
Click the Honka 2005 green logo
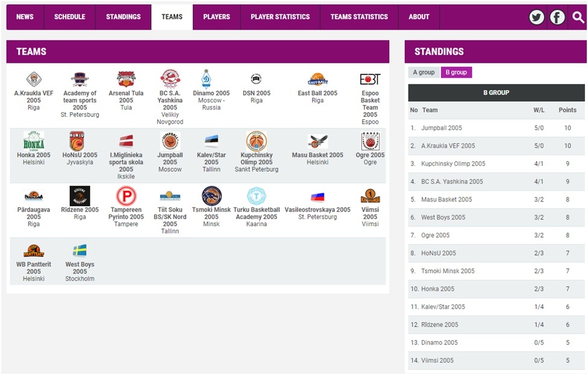tap(34, 140)
